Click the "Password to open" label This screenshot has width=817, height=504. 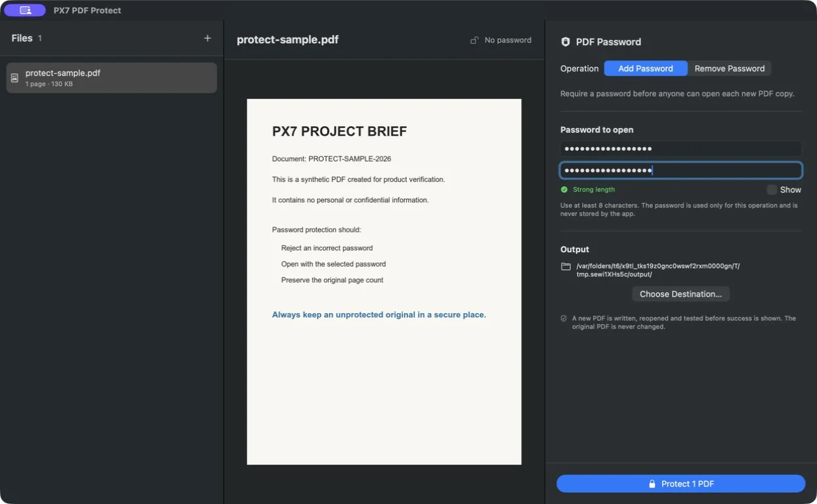point(597,130)
